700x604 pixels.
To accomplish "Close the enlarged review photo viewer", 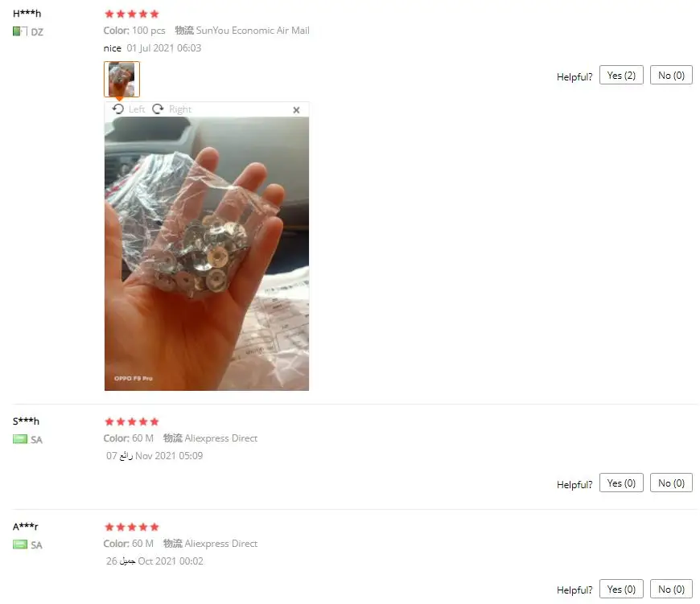I will pos(296,109).
